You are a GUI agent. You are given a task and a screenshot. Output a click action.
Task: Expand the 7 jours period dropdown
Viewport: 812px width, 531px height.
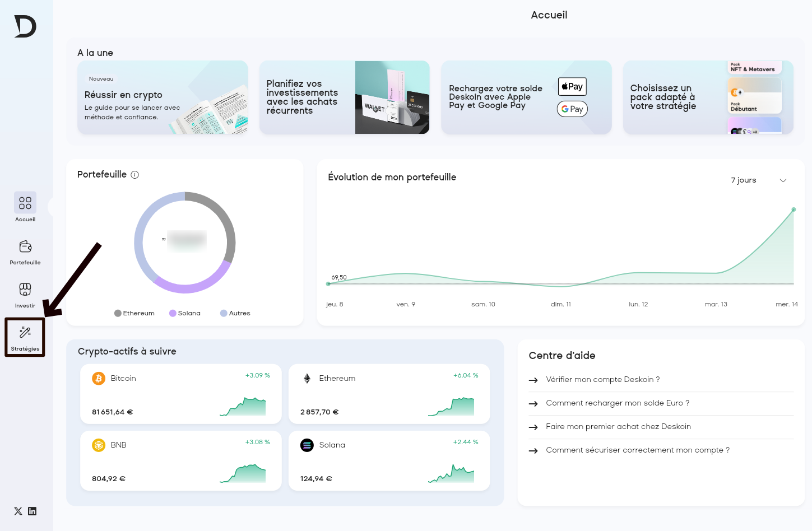point(744,180)
